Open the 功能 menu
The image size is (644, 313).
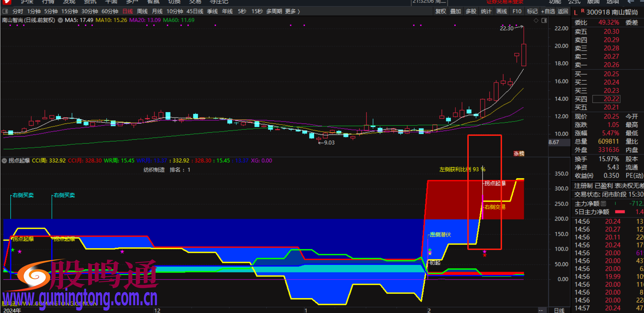click(x=555, y=2)
